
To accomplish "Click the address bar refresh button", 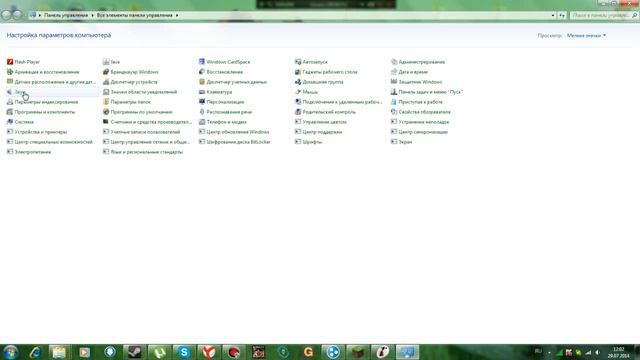I will 562,16.
